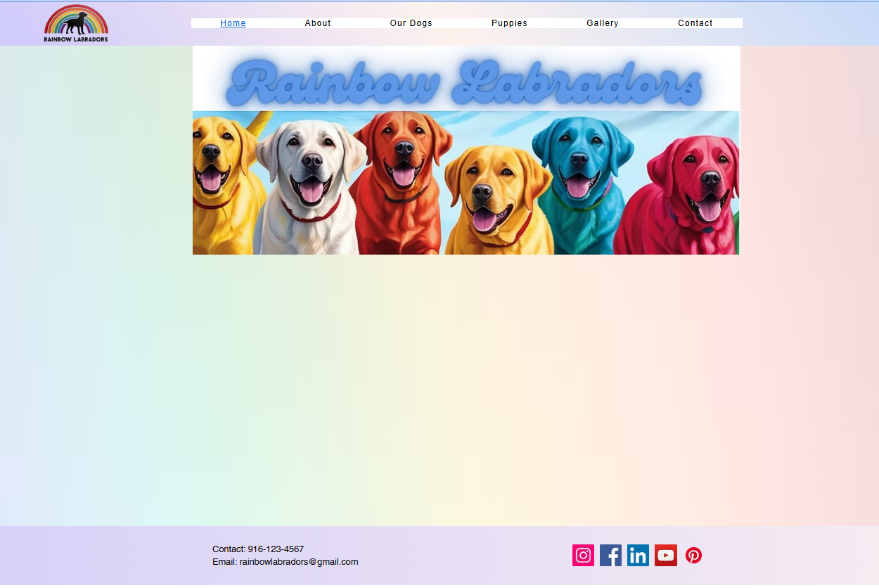Navigate to Our Dogs
The image size is (879, 588).
(411, 23)
